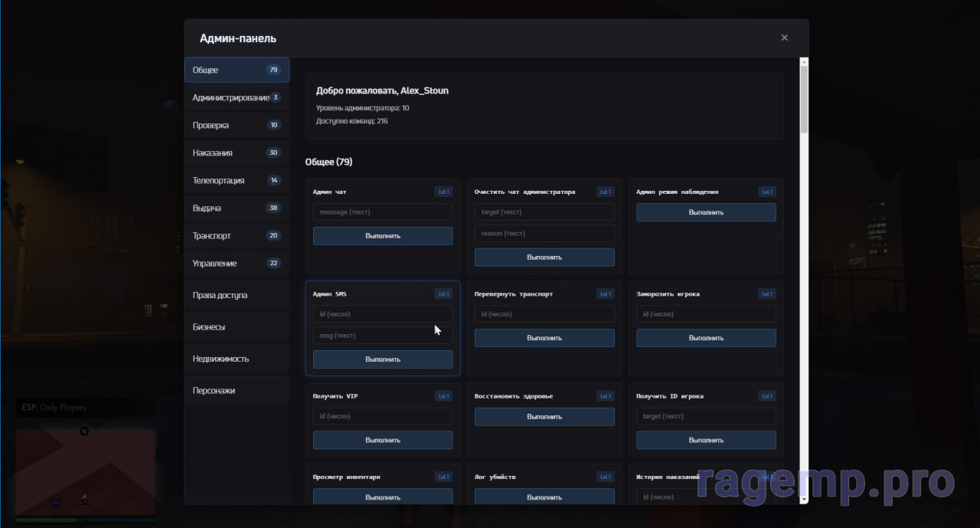Execute Админ режим наблюдения command
The image size is (980, 528).
706,212
